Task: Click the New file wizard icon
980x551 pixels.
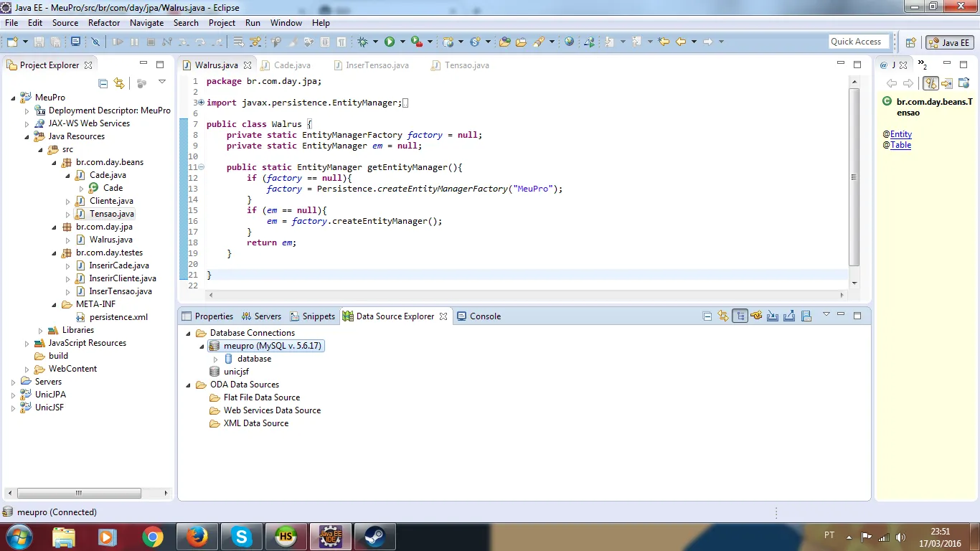Action: [x=11, y=42]
